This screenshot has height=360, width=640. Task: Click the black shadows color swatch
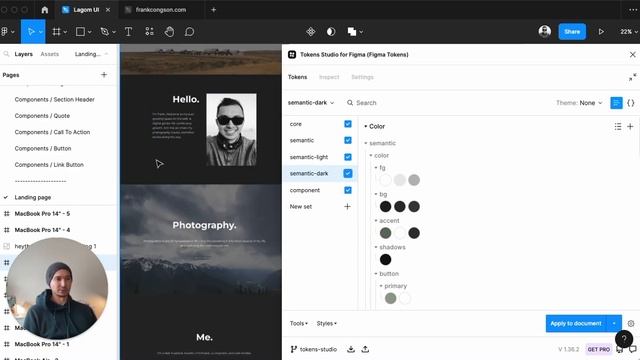(385, 260)
